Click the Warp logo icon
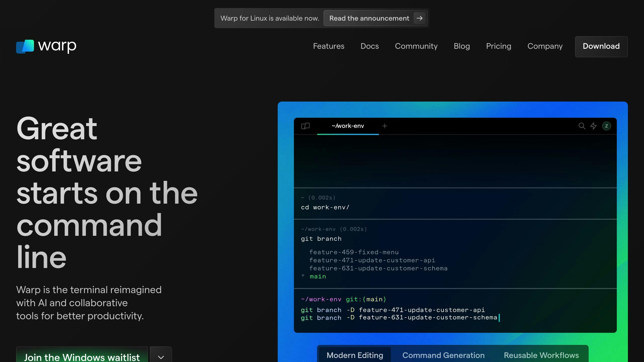This screenshot has width=644, height=362. tap(25, 46)
